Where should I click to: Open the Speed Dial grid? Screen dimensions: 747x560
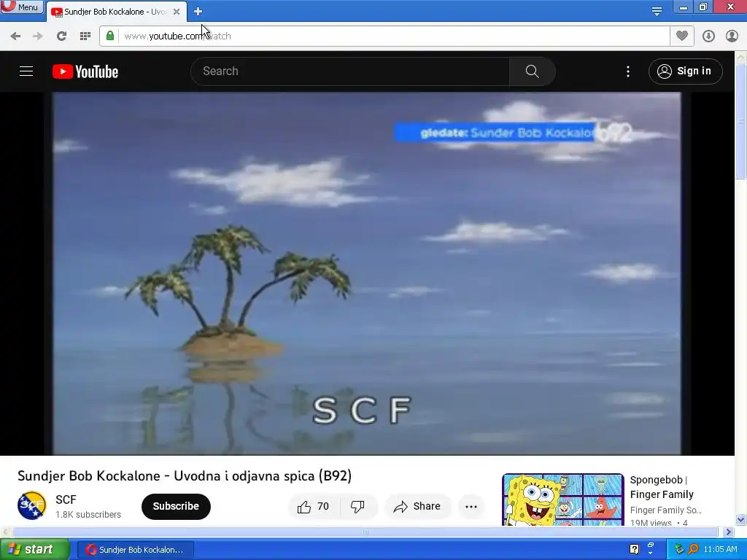tap(85, 36)
